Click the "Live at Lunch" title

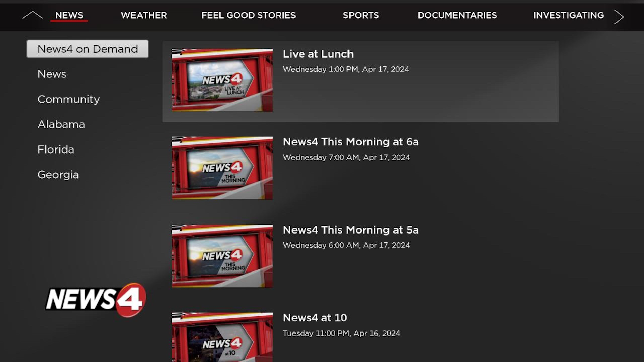pos(318,54)
